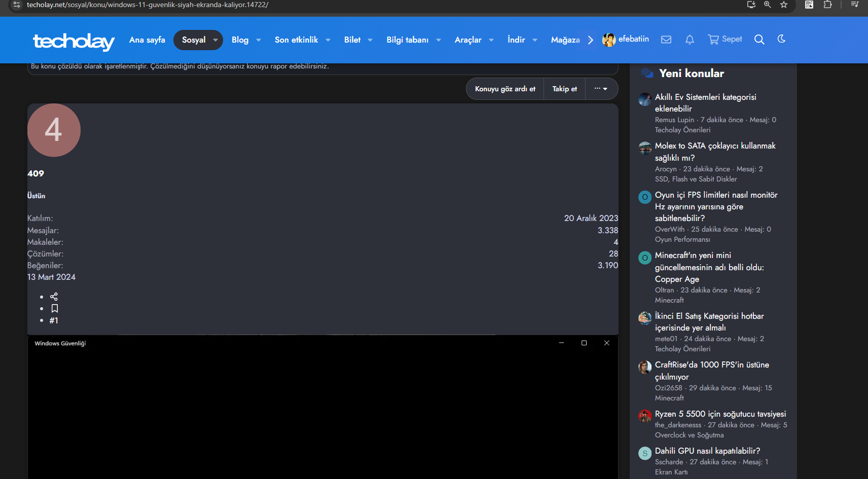The height and width of the screenshot is (479, 868).
Task: Open the Araçlar nav item
Action: (x=468, y=40)
